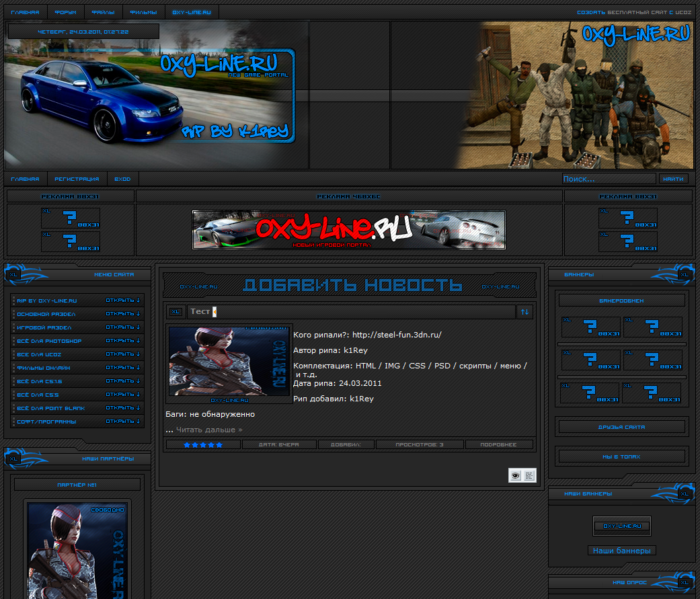The image size is (700, 599).
Task: Click the Добавить новость heading
Action: click(352, 285)
